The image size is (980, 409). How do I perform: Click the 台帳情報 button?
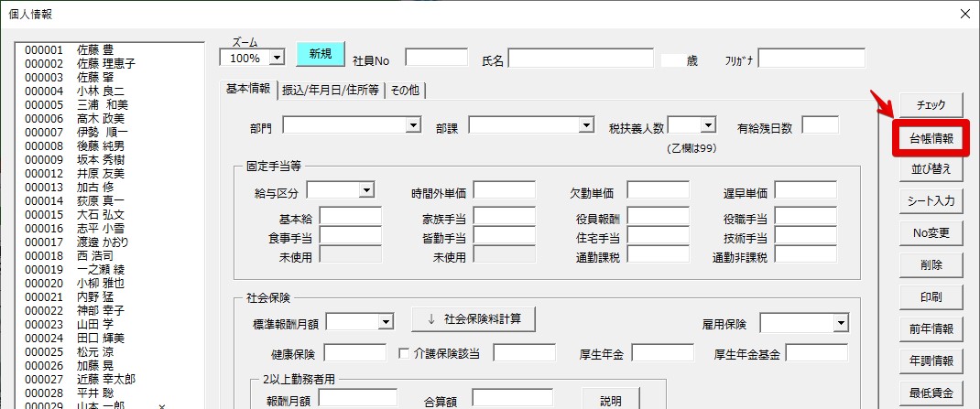pyautogui.click(x=931, y=139)
